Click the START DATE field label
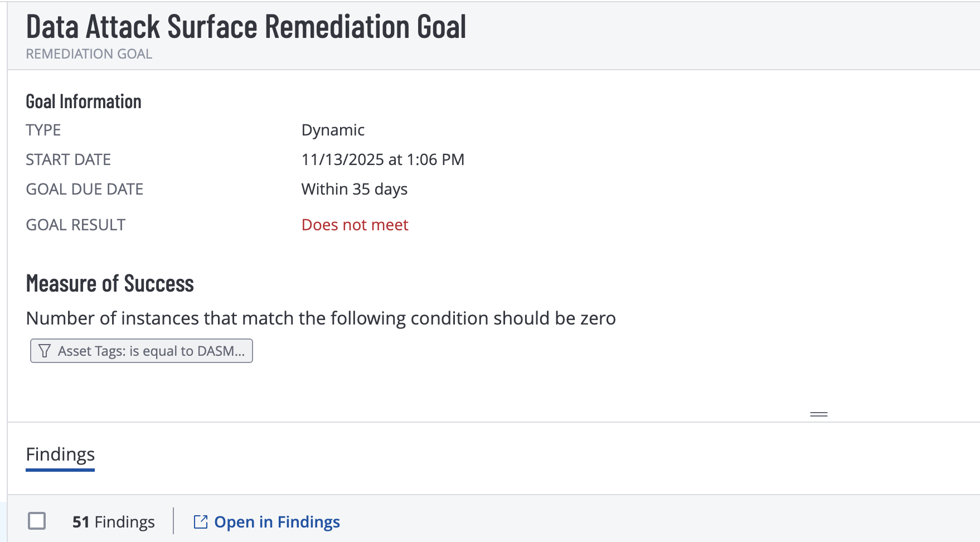The image size is (980, 542). pos(68,159)
